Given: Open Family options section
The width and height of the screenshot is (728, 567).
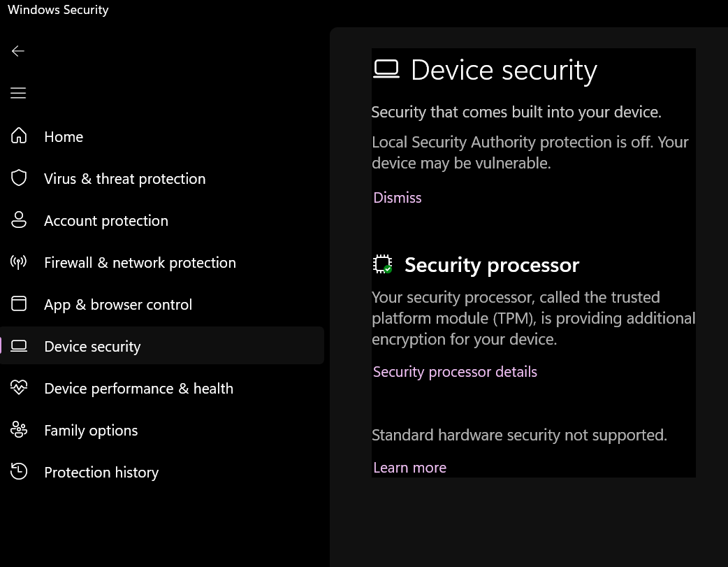Looking at the screenshot, I should click(91, 431).
